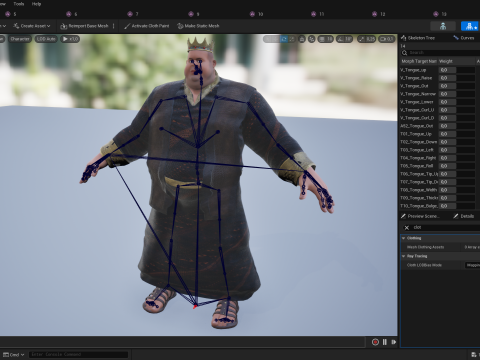Select the scale transform mode icon
Screen dimensions: 480x360
(x=292, y=39)
